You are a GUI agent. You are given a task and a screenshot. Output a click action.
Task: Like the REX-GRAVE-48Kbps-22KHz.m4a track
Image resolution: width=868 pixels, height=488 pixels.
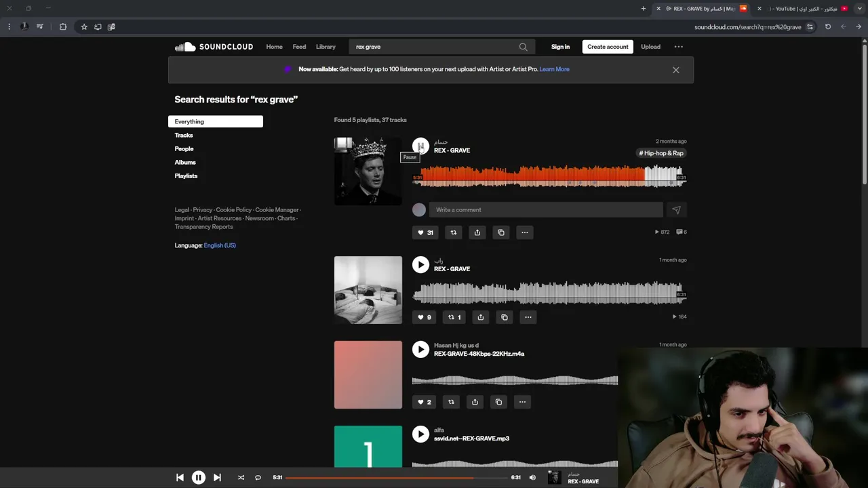[x=425, y=402]
